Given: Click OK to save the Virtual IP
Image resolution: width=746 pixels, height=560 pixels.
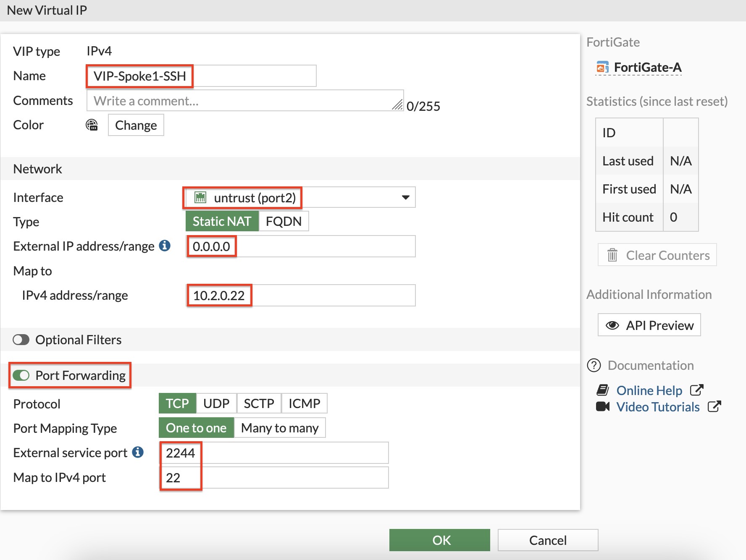Looking at the screenshot, I should 440,540.
